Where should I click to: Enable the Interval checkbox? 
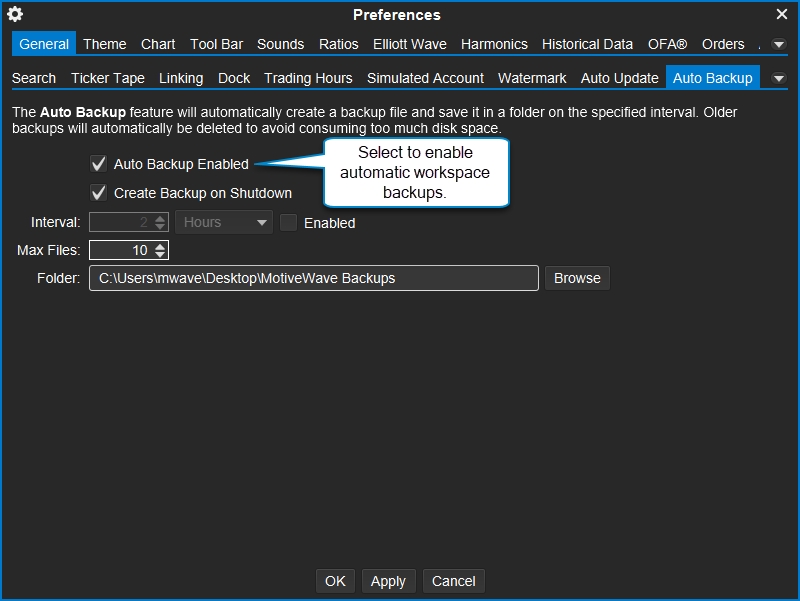click(x=289, y=223)
